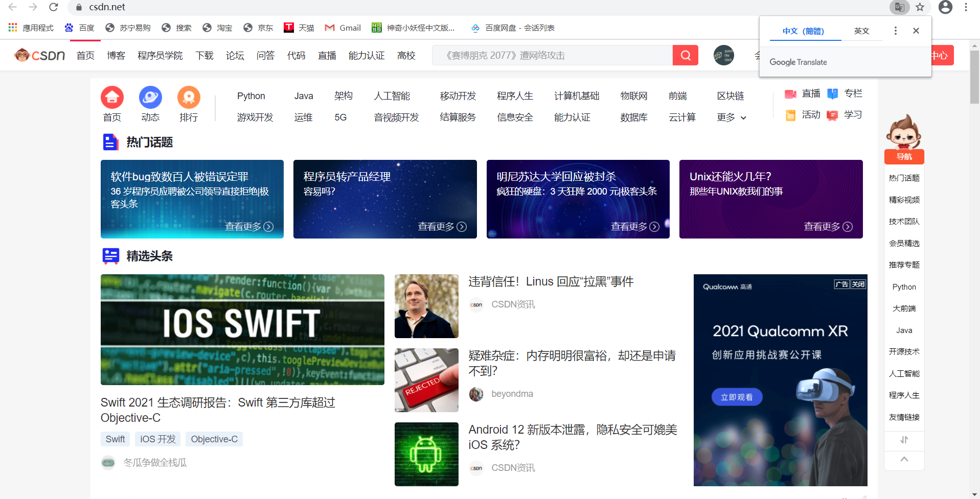Open the 百度 bookmark
The image size is (980, 499).
click(x=80, y=28)
